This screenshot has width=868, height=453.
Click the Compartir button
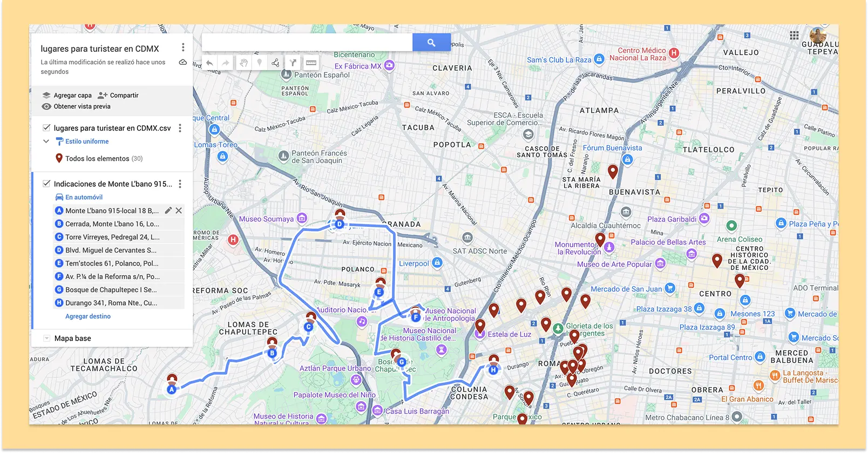click(118, 95)
